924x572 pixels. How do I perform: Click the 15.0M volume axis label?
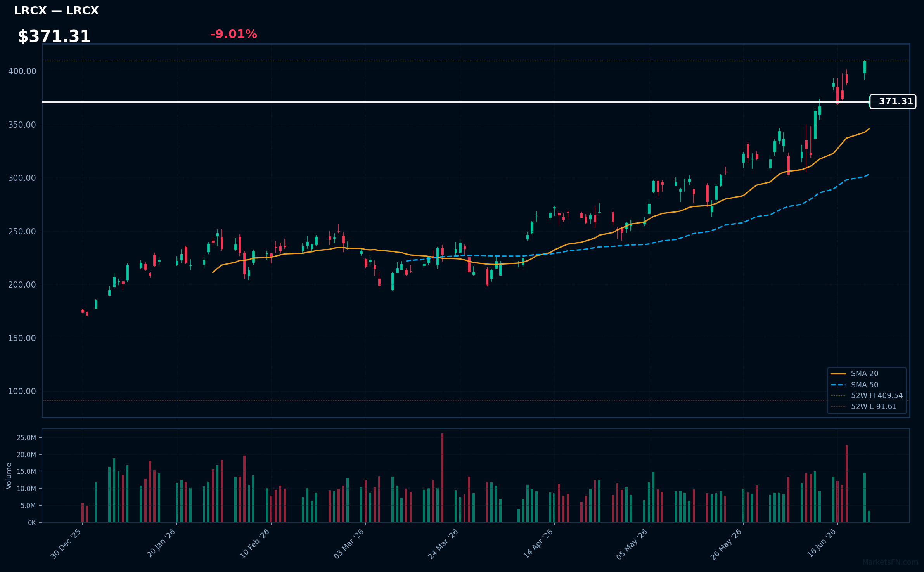point(26,471)
